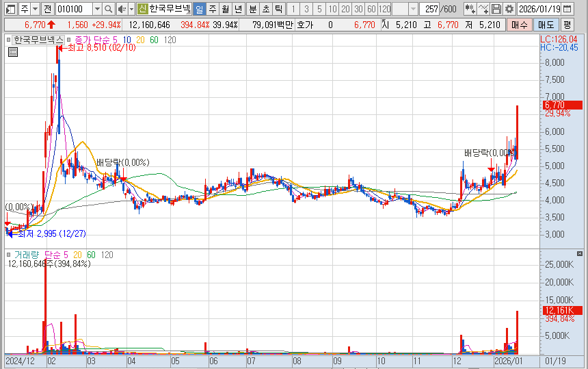
Task: Select the 10 interval button
Action: [332, 9]
